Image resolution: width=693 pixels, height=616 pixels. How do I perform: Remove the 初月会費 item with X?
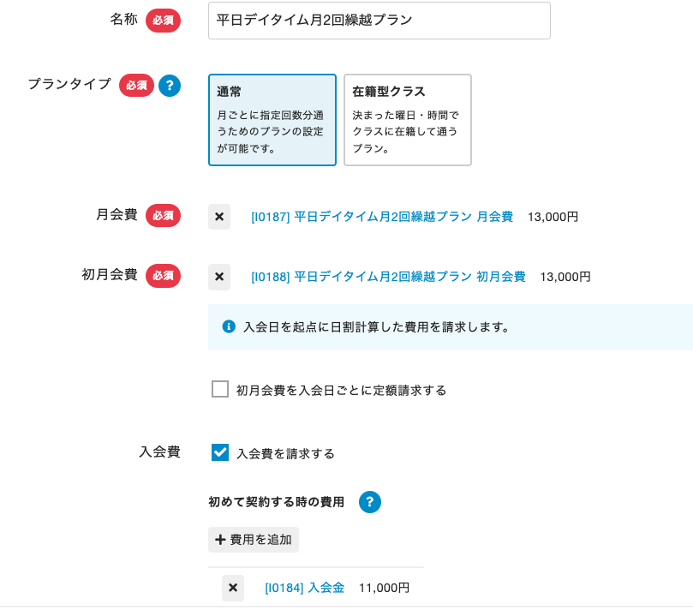coord(219,277)
